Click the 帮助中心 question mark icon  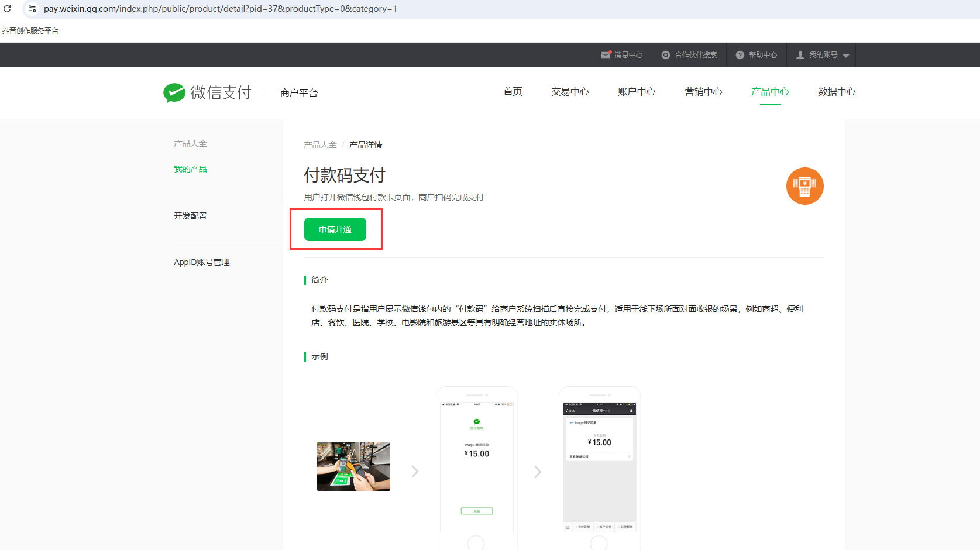740,55
